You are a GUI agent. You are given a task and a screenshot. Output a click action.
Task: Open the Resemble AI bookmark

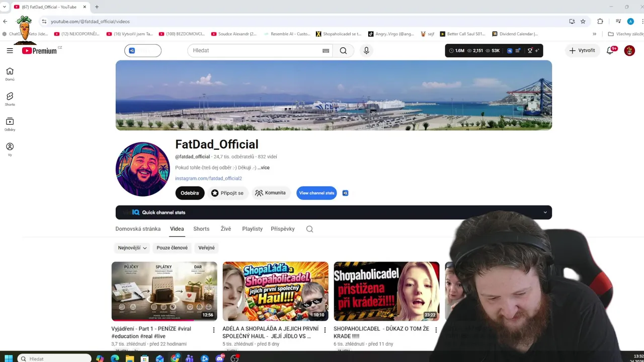tap(286, 34)
